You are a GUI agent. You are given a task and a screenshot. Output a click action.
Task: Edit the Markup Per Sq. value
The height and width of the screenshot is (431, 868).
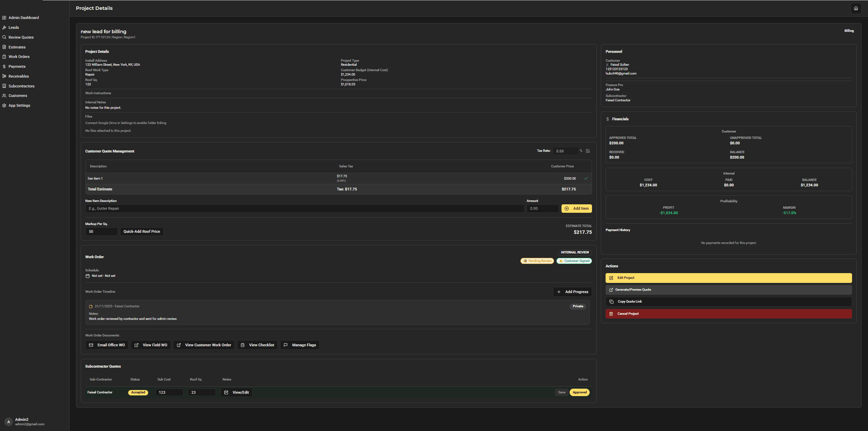(101, 231)
